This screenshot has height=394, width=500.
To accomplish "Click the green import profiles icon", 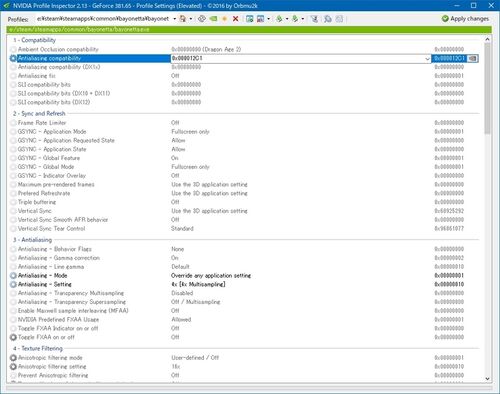I will click(295, 19).
